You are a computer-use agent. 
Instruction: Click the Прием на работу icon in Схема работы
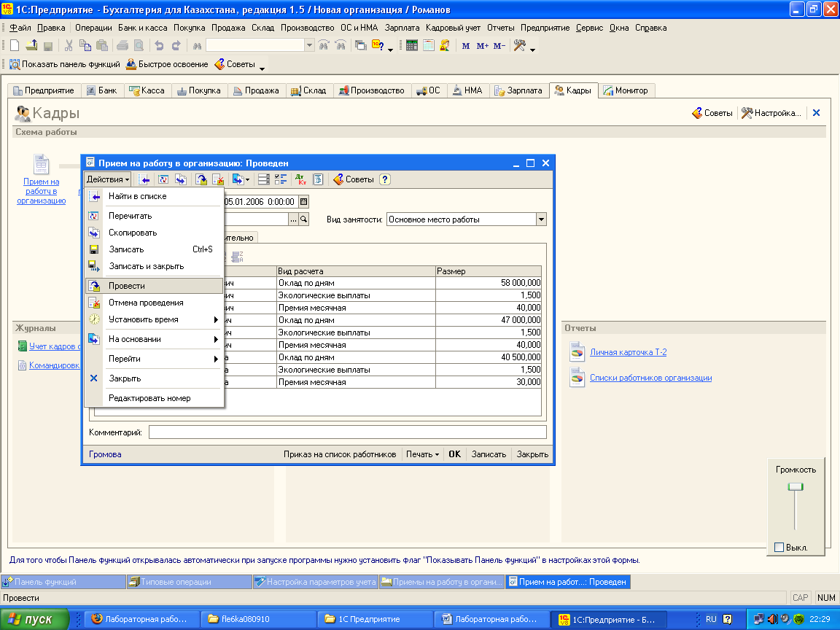[42, 164]
